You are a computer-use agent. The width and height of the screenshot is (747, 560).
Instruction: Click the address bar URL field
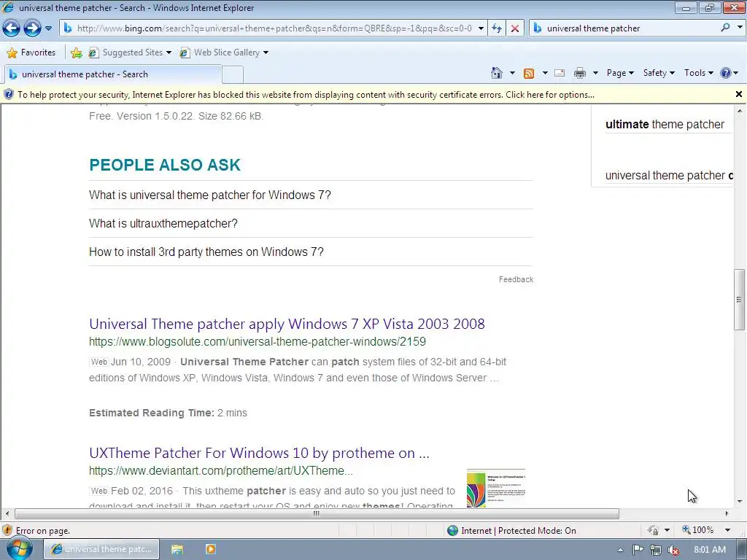click(274, 28)
